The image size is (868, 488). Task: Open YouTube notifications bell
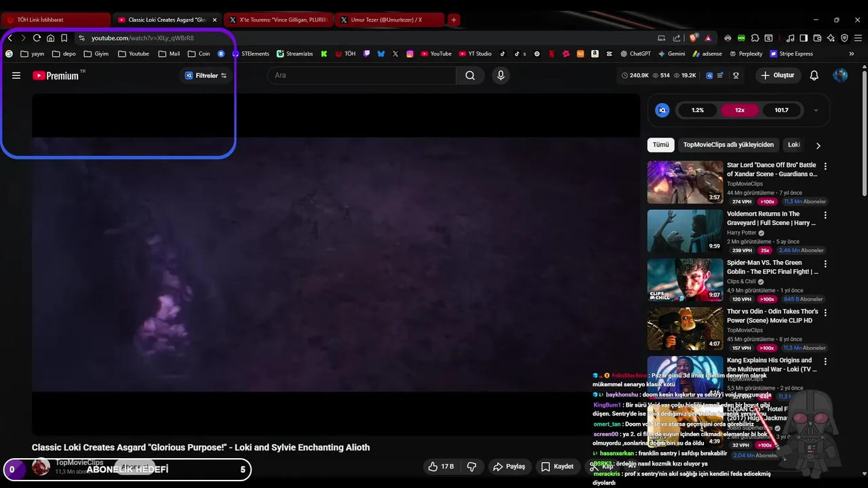(x=814, y=75)
